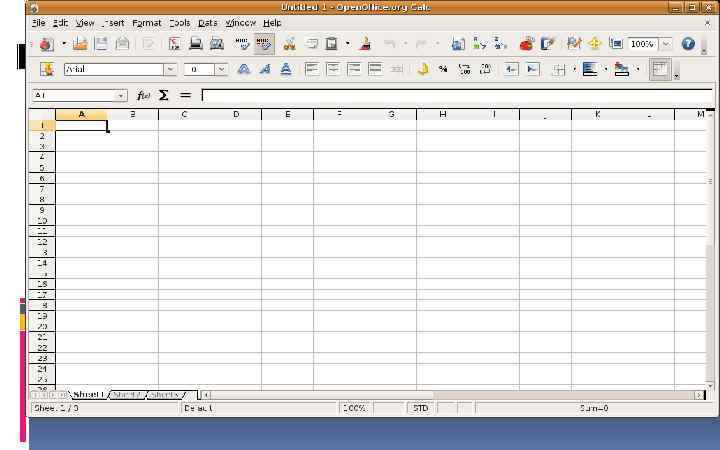
Task: Send document as e-mail icon
Action: point(122,44)
